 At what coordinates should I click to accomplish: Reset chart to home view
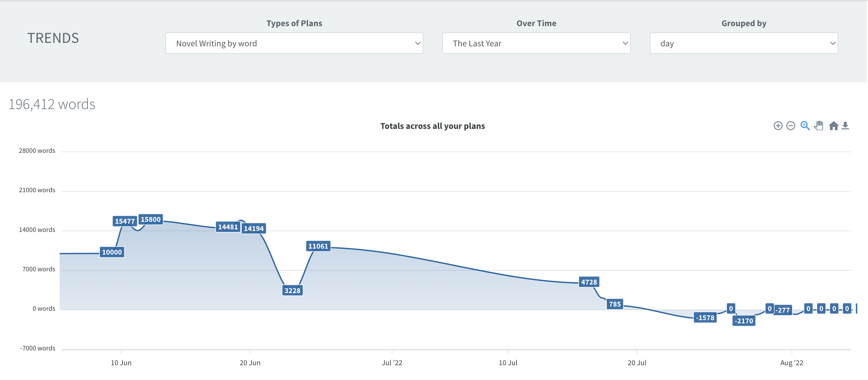pos(834,125)
